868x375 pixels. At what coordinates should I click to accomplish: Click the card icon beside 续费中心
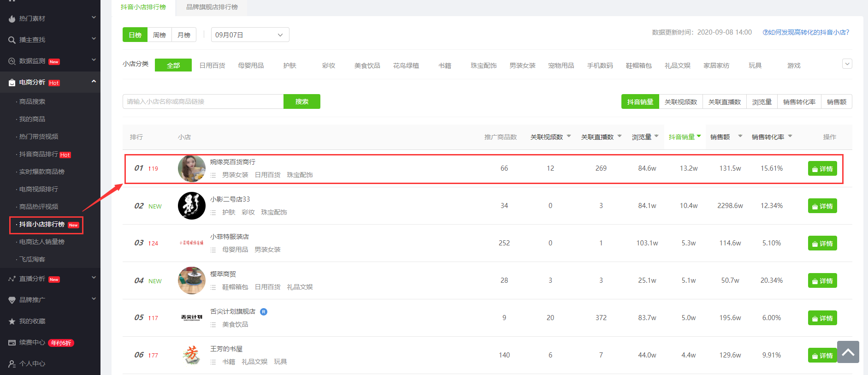click(12, 343)
